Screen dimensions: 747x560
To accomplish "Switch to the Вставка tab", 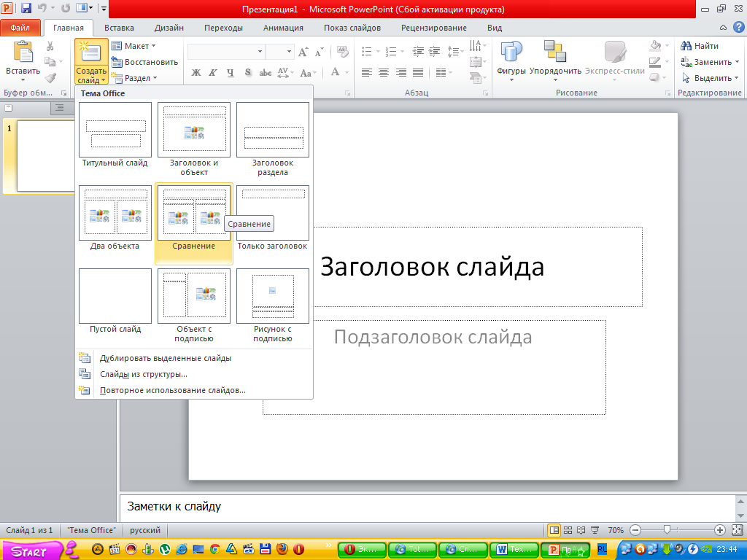I will (119, 28).
